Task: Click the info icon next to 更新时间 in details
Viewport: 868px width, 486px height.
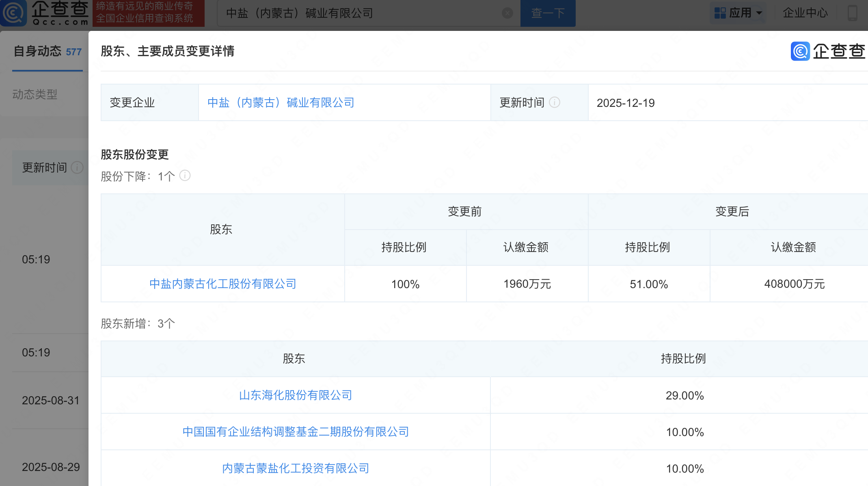Action: pos(555,102)
